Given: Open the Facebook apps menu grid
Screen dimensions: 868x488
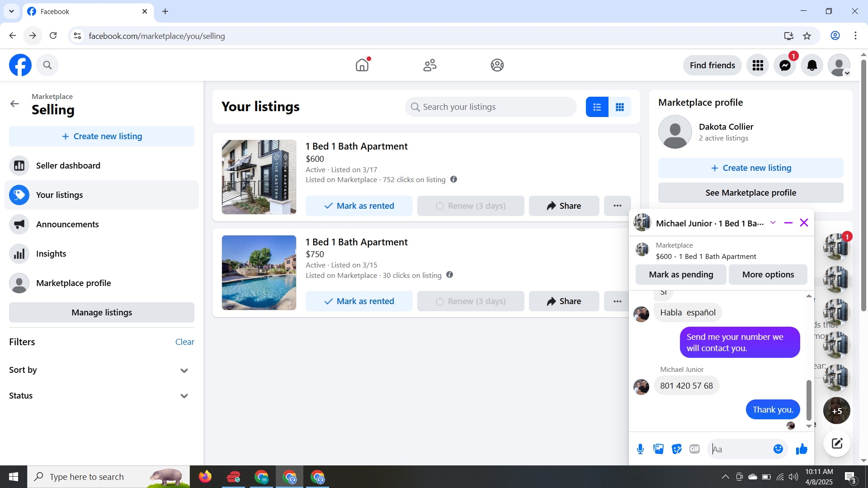Looking at the screenshot, I should [x=758, y=66].
